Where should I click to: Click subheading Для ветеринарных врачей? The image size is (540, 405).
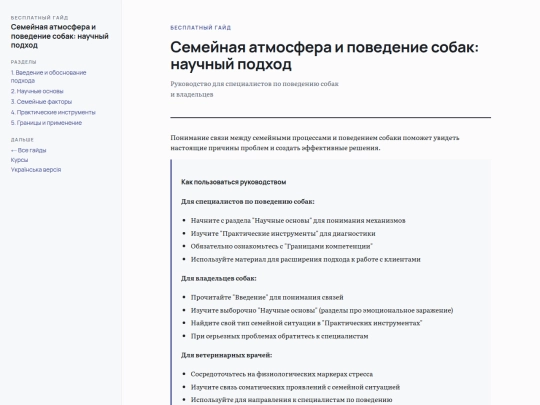(x=227, y=355)
